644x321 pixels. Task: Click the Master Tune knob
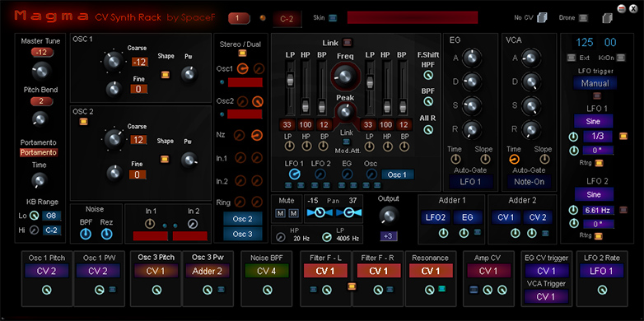[x=40, y=72]
